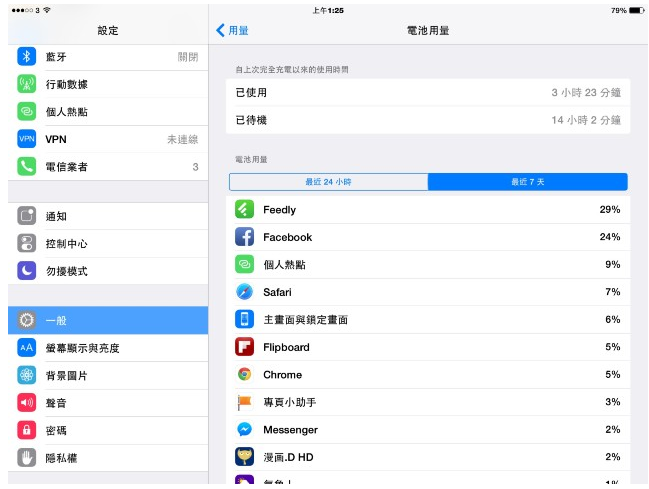Tap the battery icon in status bar
The width and height of the screenshot is (649, 489).
click(x=636, y=10)
